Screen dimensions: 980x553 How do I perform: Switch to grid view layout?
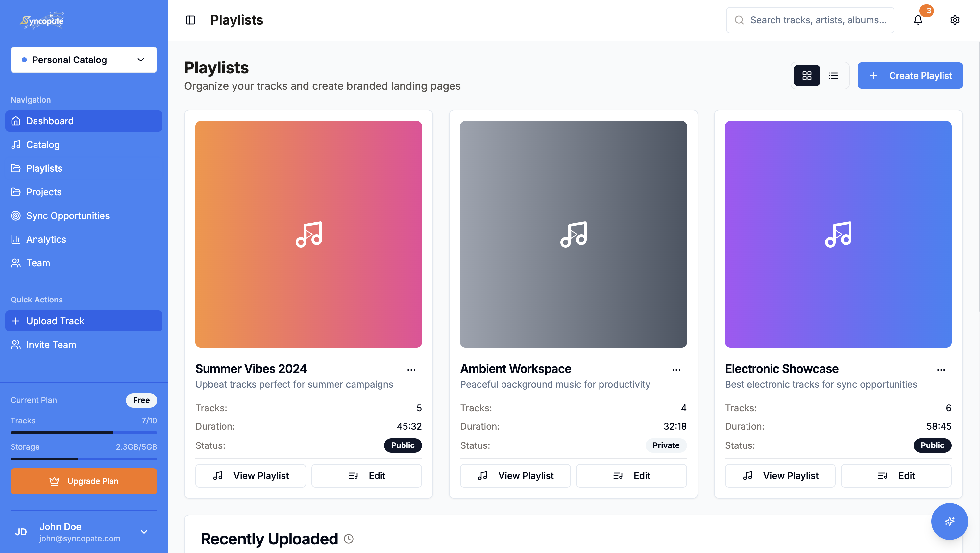(x=806, y=76)
